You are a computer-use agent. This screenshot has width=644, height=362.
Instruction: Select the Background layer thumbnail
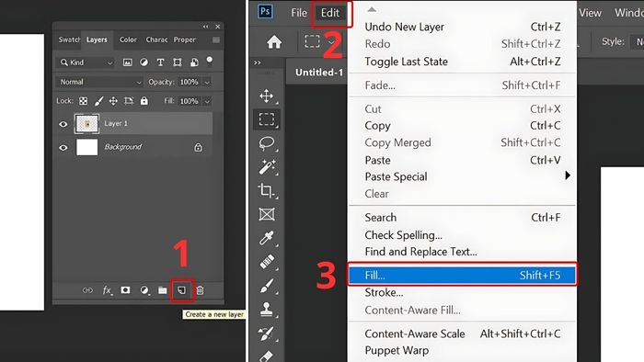(87, 147)
